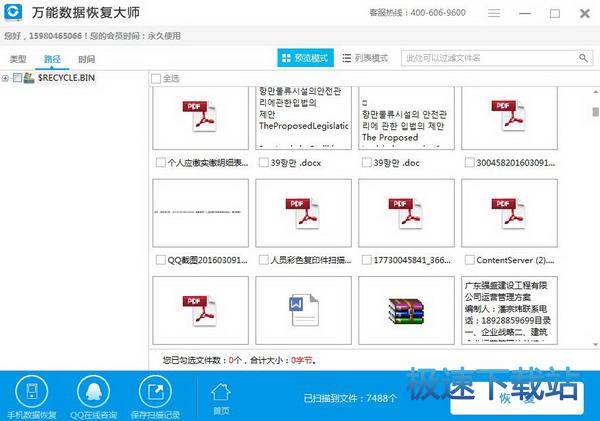
Task: Open thumbnail of QQ截图201603091 image
Action: point(201,213)
